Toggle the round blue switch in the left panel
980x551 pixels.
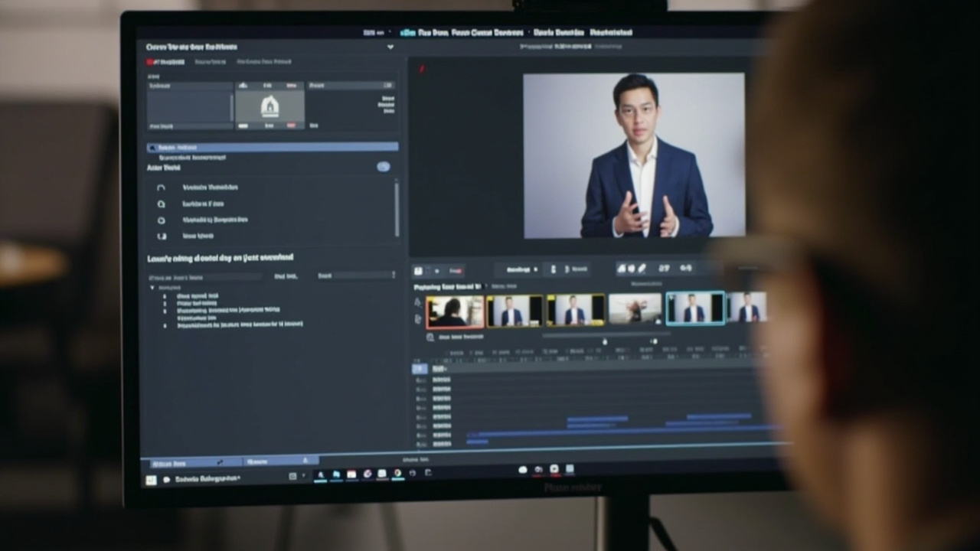tap(384, 166)
